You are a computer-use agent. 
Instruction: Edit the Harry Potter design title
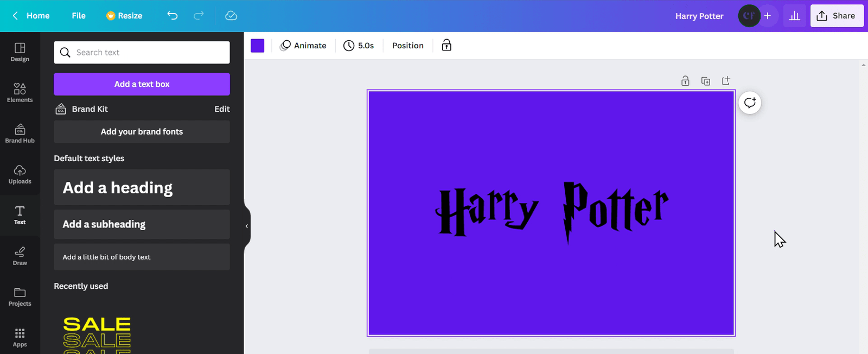(699, 16)
